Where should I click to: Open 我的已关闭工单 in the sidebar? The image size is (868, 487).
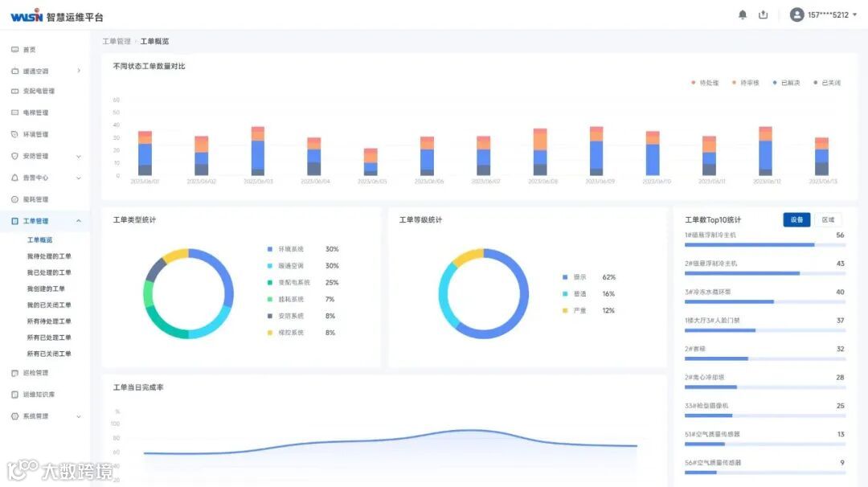click(49, 305)
